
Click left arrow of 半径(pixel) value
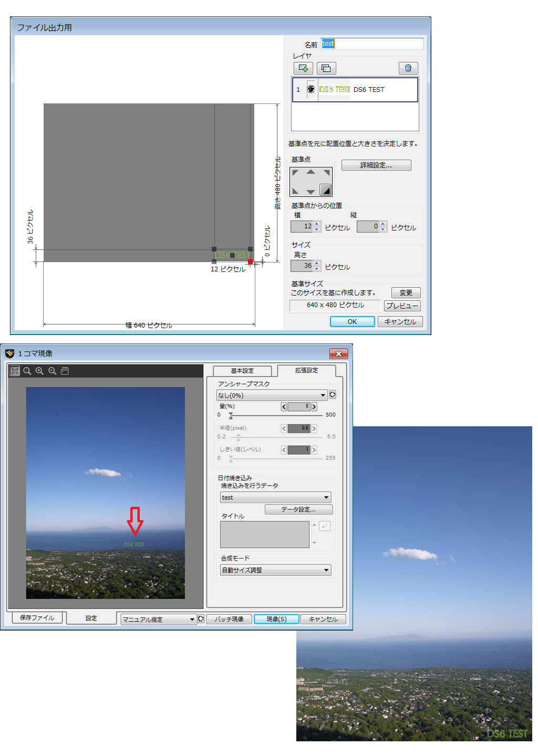(284, 428)
